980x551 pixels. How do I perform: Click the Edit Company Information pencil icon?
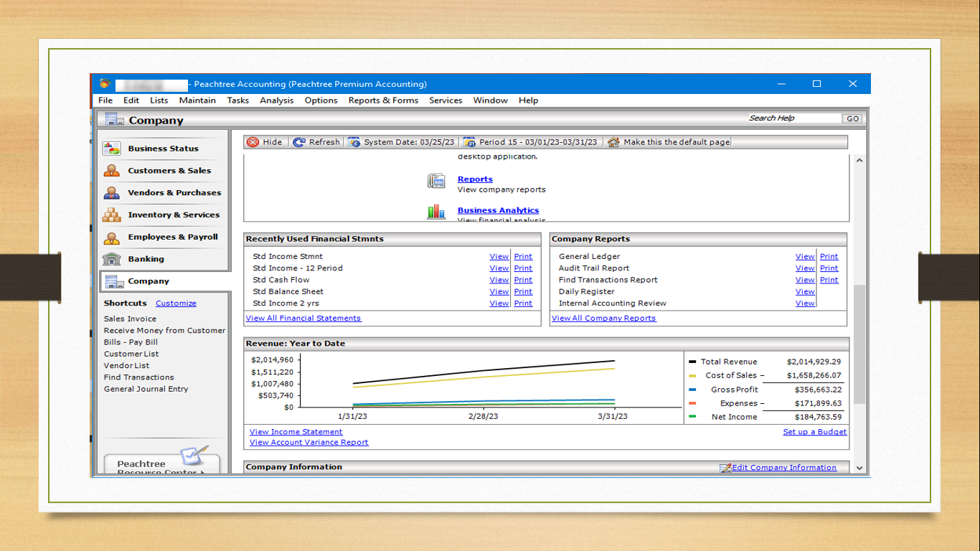tap(725, 468)
